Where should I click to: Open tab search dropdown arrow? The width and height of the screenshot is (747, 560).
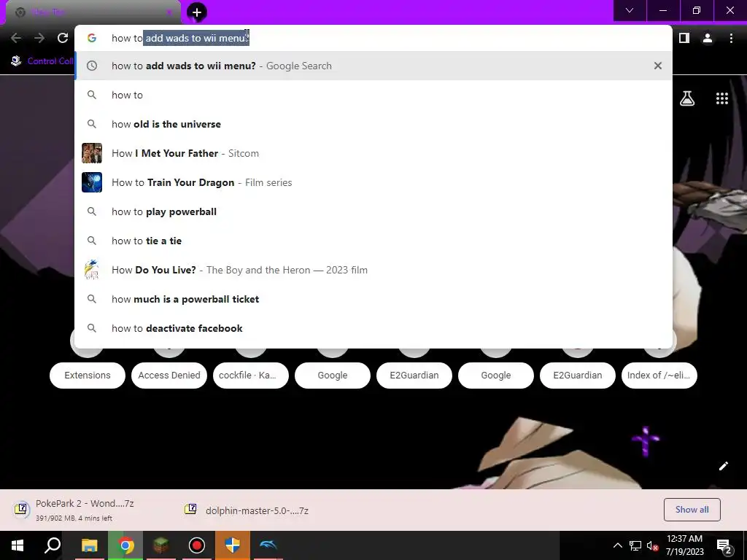[x=630, y=10]
